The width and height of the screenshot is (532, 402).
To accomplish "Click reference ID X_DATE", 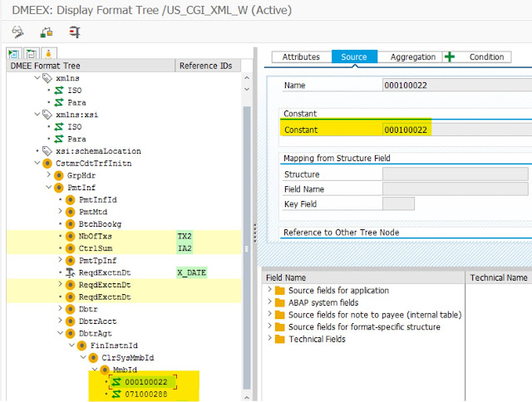I will tap(192, 272).
